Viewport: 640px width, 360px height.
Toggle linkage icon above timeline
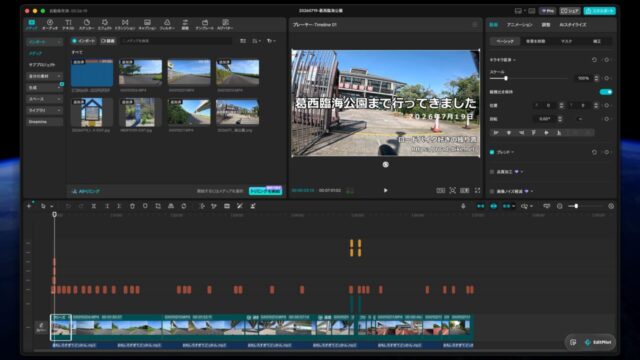507,206
